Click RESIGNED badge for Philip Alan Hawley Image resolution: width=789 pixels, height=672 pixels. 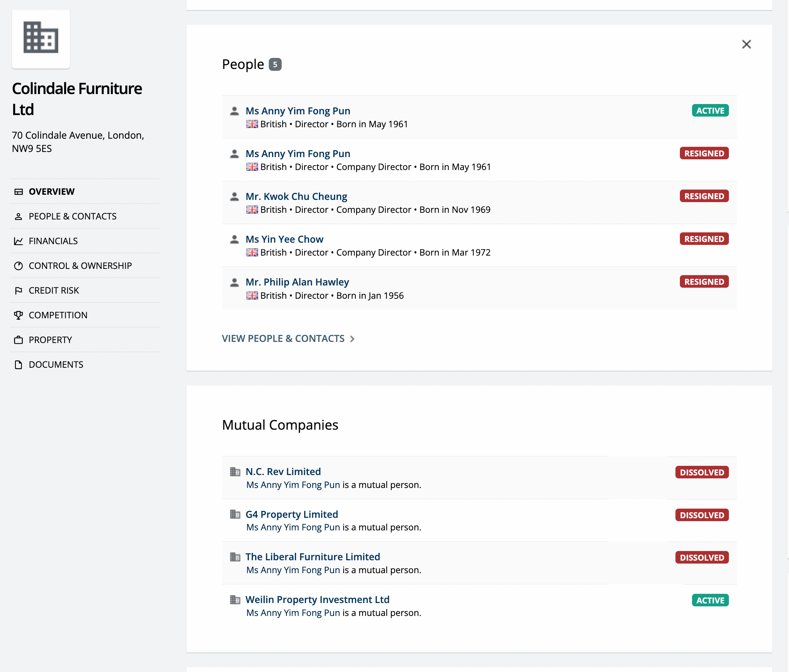(x=704, y=282)
